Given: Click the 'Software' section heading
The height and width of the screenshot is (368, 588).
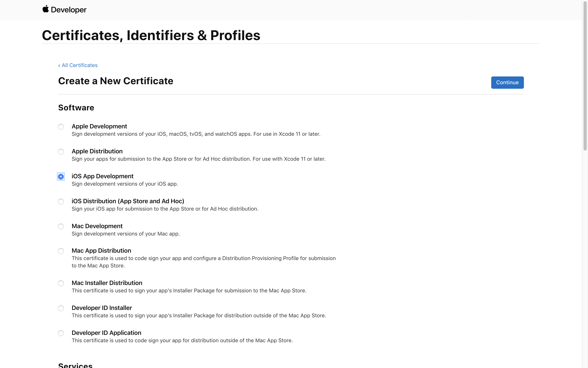Looking at the screenshot, I should point(76,108).
